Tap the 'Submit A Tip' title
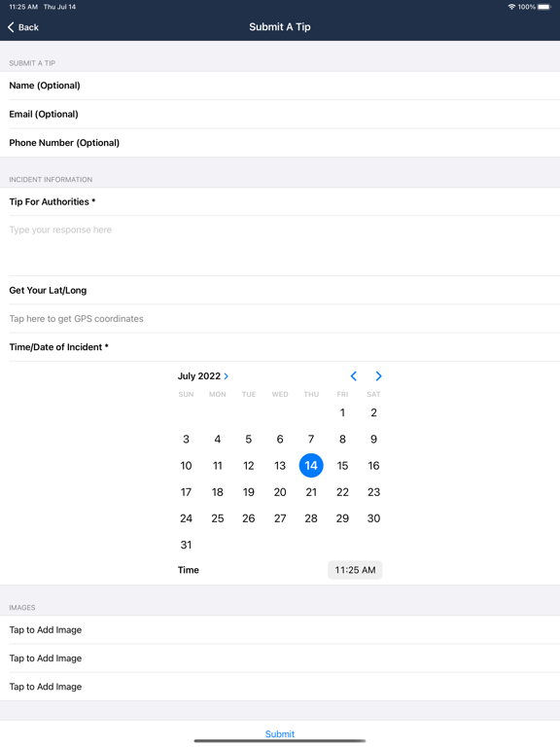The image size is (560, 747). [x=280, y=27]
